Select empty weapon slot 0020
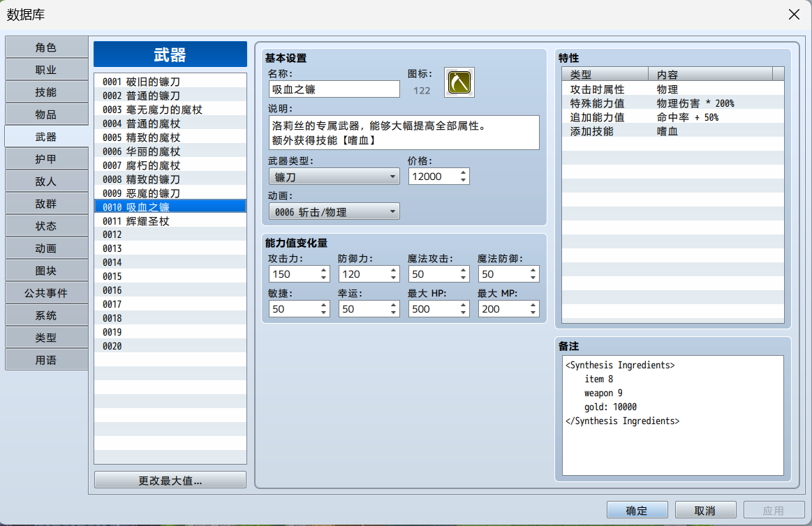Viewport: 812px width, 526px height. click(170, 347)
